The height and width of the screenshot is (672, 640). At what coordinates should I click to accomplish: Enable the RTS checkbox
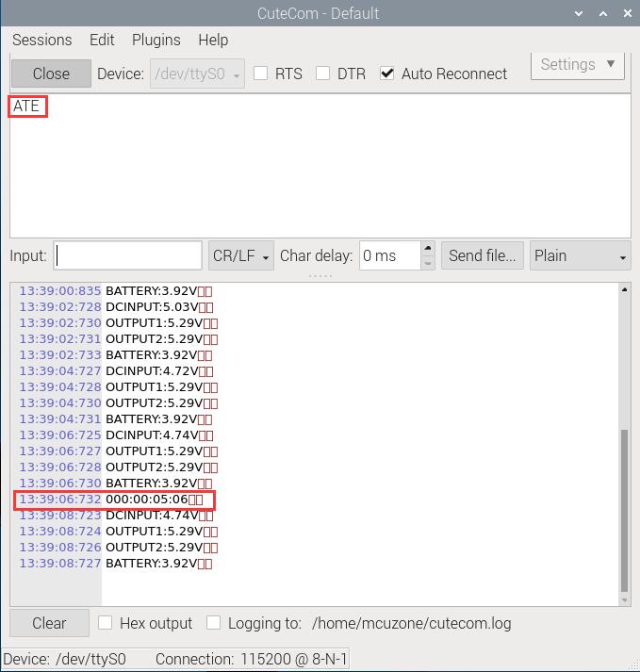point(261,74)
